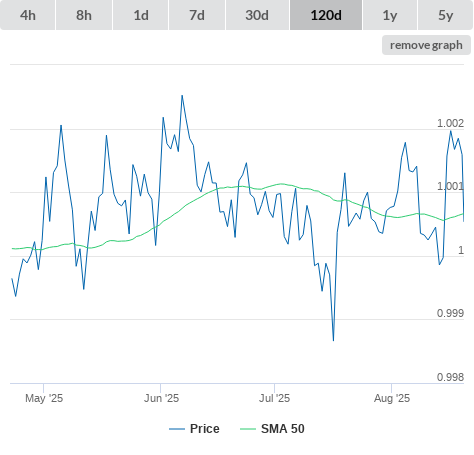Click the Jul '25 x-axis label

pyautogui.click(x=275, y=398)
